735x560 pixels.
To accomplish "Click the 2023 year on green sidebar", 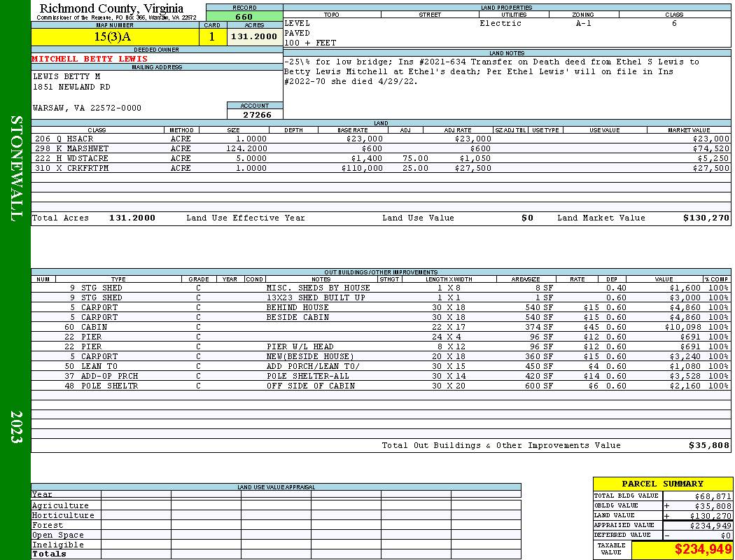I will (x=15, y=426).
